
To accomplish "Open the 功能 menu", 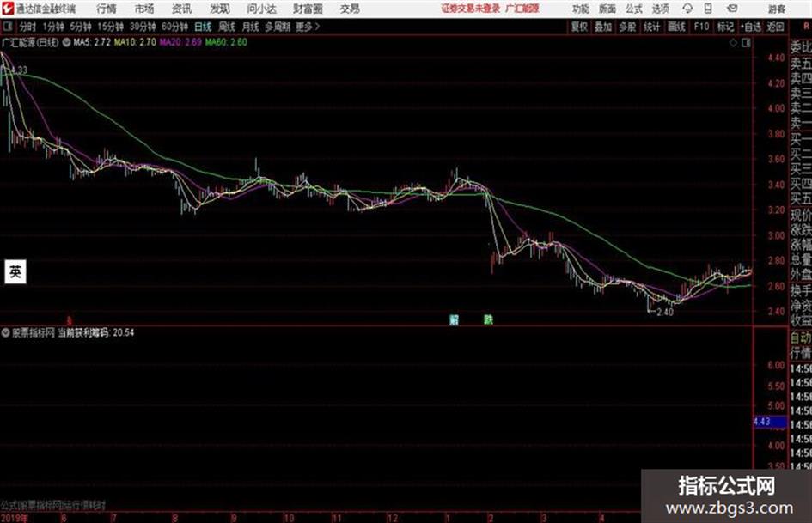I will point(581,9).
